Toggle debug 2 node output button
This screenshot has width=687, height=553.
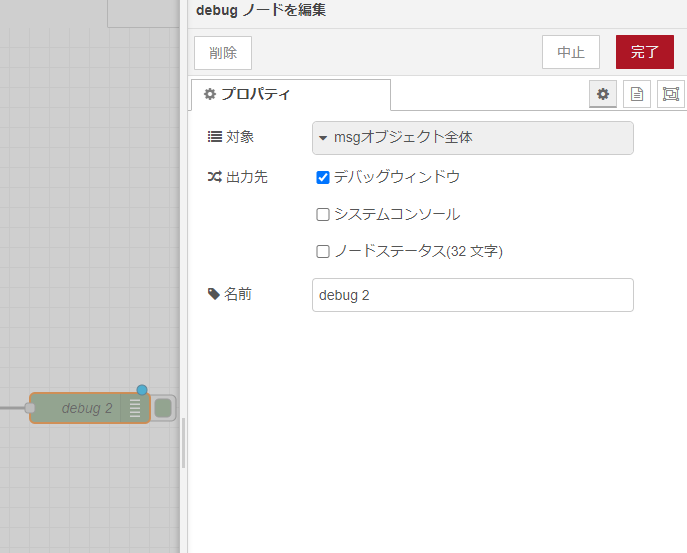163,408
